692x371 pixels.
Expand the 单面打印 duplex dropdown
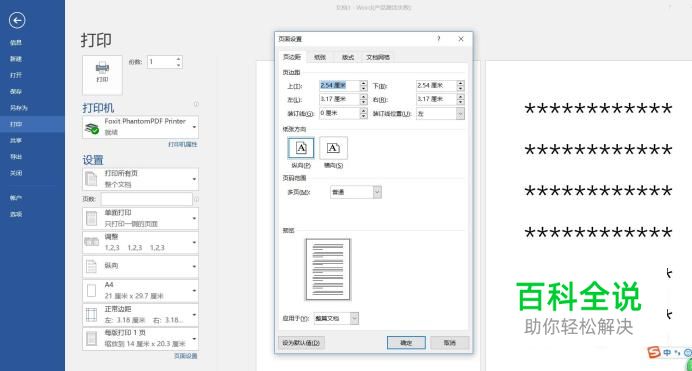coord(140,218)
